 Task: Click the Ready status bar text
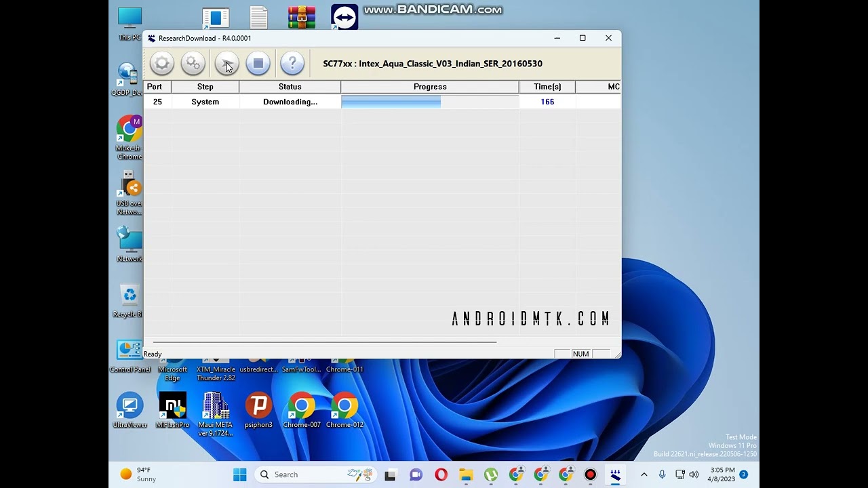[153, 354]
